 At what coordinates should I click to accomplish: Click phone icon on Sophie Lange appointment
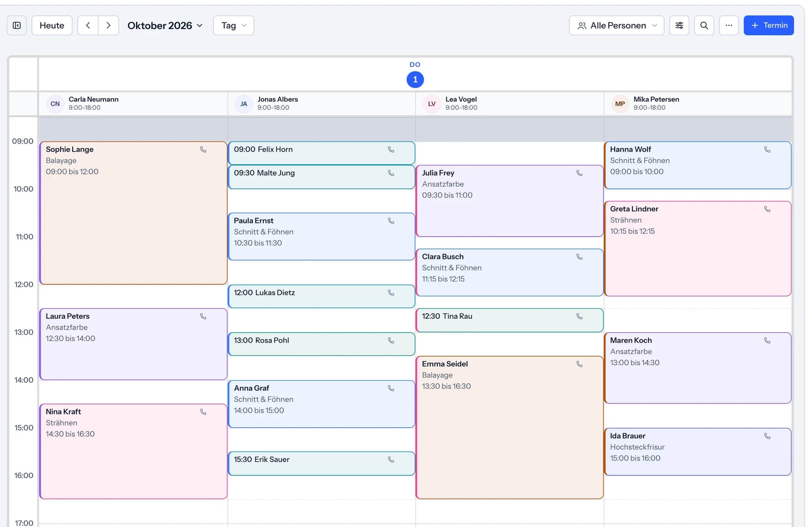pyautogui.click(x=203, y=149)
